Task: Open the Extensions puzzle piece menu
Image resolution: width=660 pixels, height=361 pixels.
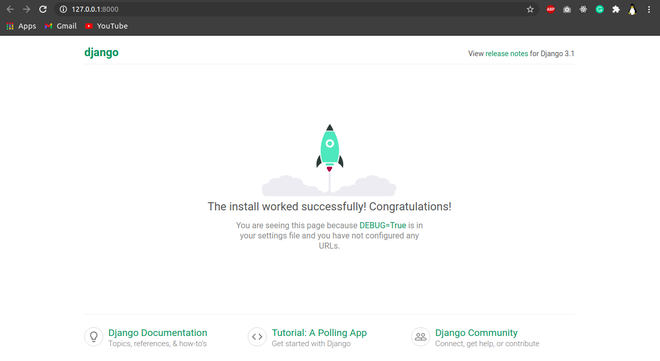Action: (616, 9)
